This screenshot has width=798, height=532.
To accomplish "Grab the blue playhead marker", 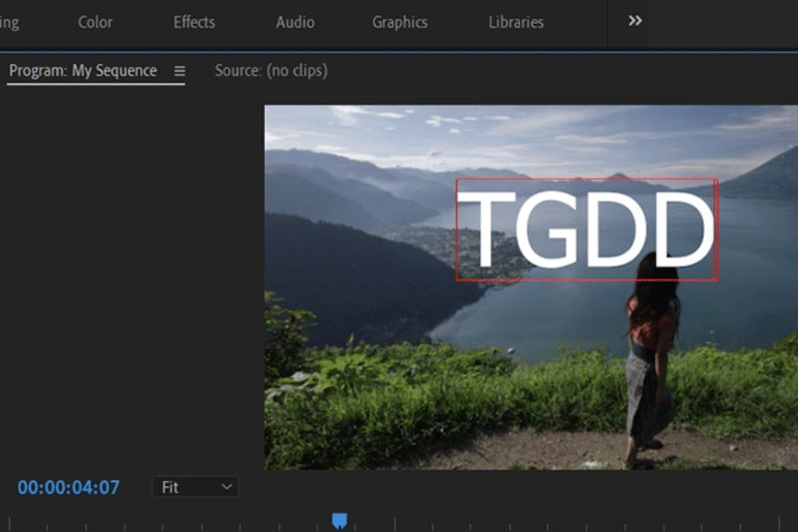I will (339, 520).
